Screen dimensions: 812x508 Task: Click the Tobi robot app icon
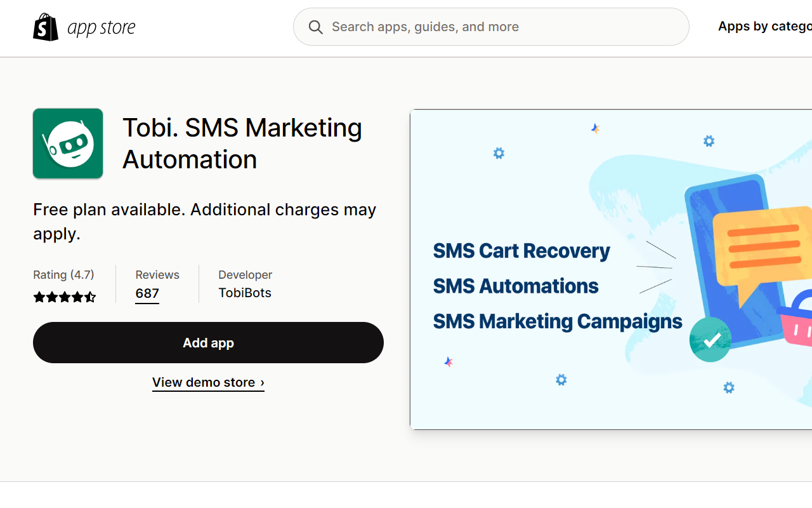[x=67, y=144]
